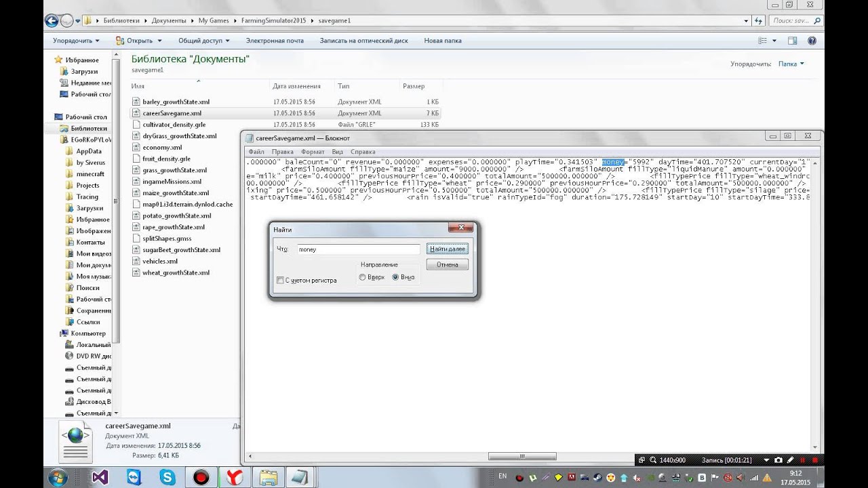
Task: Enable the case-sensitive checkbox in Find dialog
Action: point(281,280)
